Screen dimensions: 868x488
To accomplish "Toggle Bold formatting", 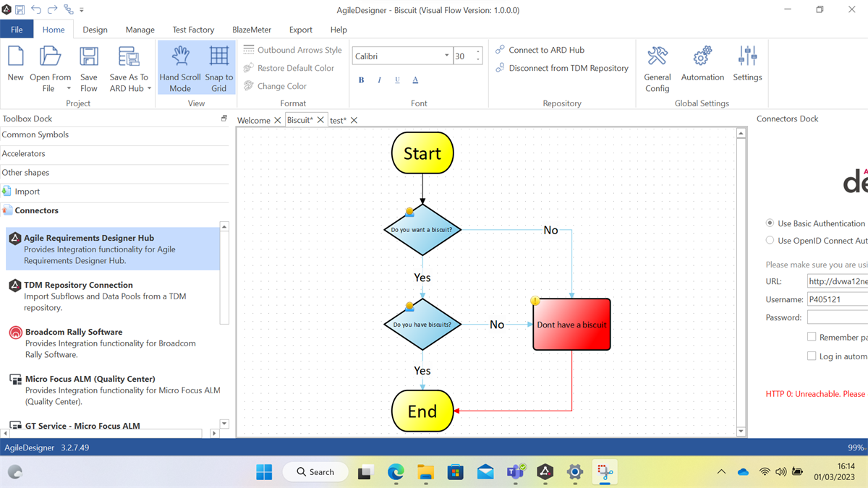I will [361, 80].
